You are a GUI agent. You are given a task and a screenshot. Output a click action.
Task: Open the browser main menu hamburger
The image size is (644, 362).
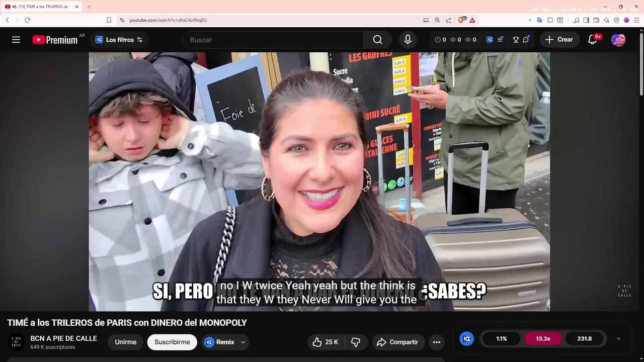636,20
